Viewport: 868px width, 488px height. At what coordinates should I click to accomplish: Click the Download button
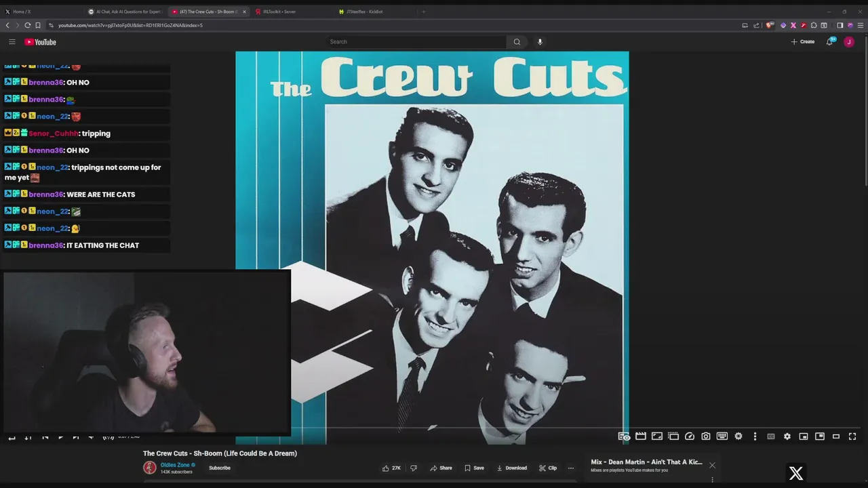(511, 468)
